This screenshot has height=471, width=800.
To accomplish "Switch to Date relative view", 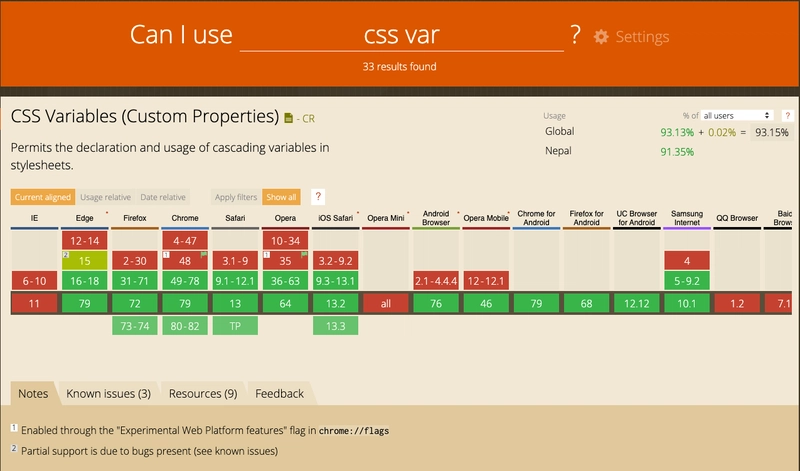I will 163,197.
